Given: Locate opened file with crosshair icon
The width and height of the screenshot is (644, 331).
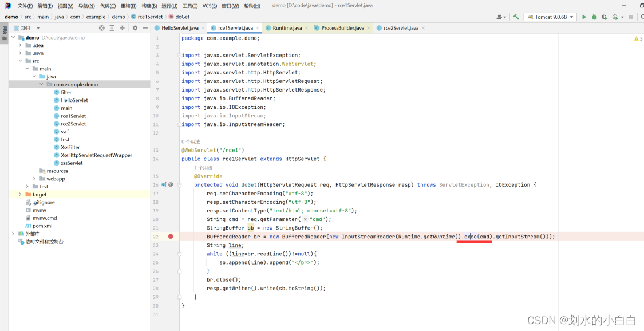Looking at the screenshot, I should coord(102,28).
